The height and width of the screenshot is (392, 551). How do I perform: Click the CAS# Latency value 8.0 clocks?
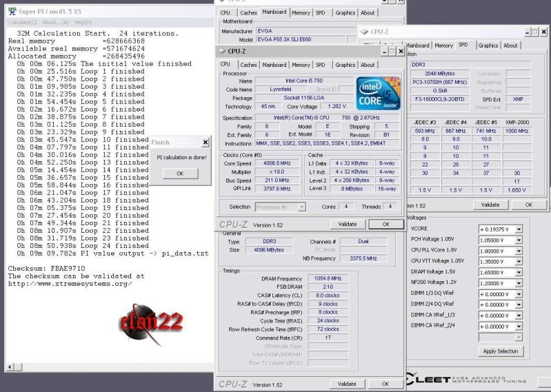(328, 296)
